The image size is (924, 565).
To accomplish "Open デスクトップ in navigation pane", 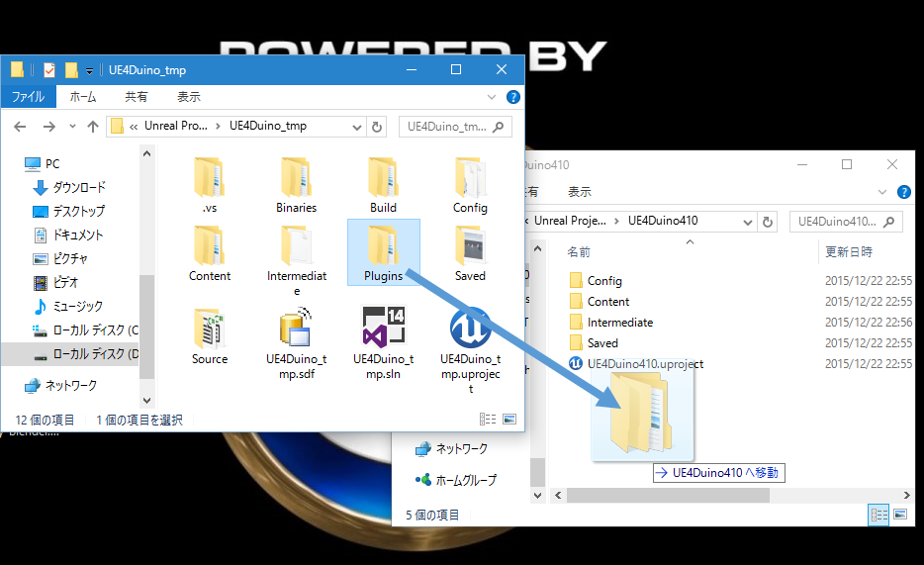I will pyautogui.click(x=68, y=211).
